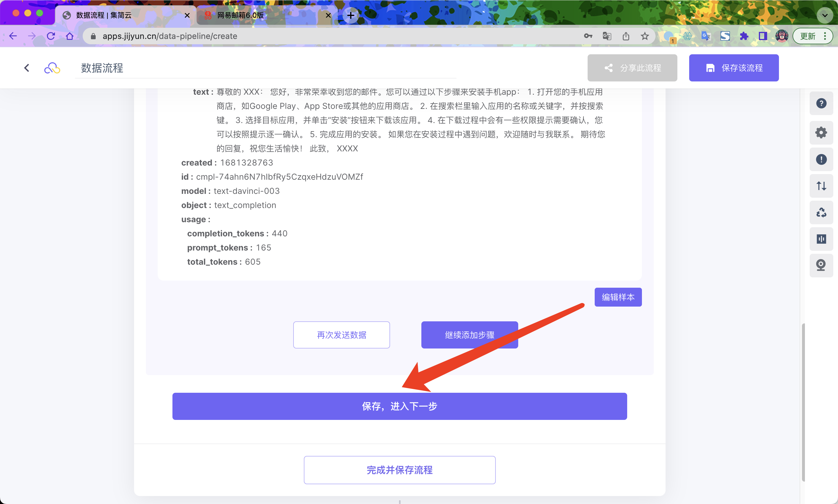The width and height of the screenshot is (838, 504).
Task: Open the settings gear sidebar icon
Action: [x=821, y=132]
